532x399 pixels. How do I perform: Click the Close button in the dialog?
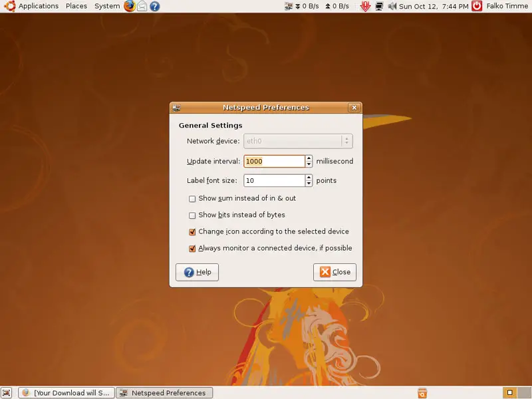tap(334, 272)
